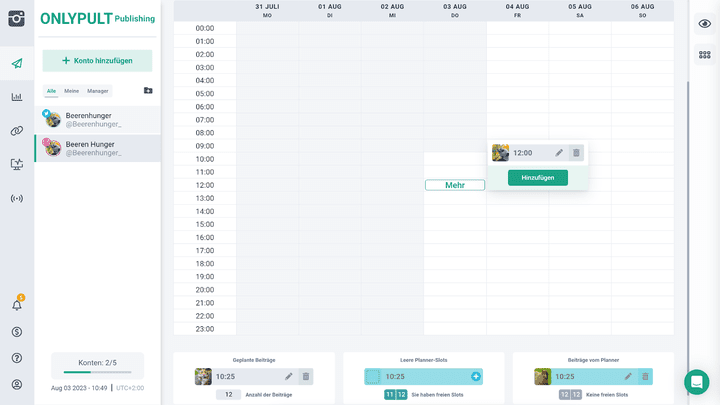Image resolution: width=720 pixels, height=405 pixels.
Task: Click thumbnail in Geplante Beiträge legend
Action: point(203,377)
